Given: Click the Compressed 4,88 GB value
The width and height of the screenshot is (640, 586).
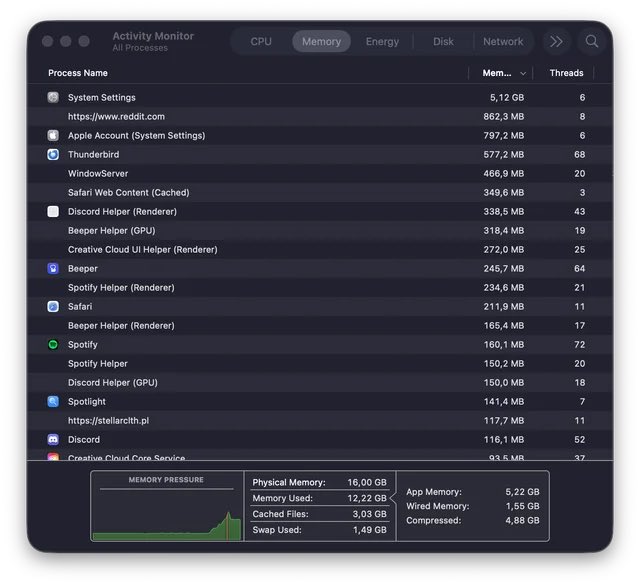Looking at the screenshot, I should pyautogui.click(x=522, y=520).
